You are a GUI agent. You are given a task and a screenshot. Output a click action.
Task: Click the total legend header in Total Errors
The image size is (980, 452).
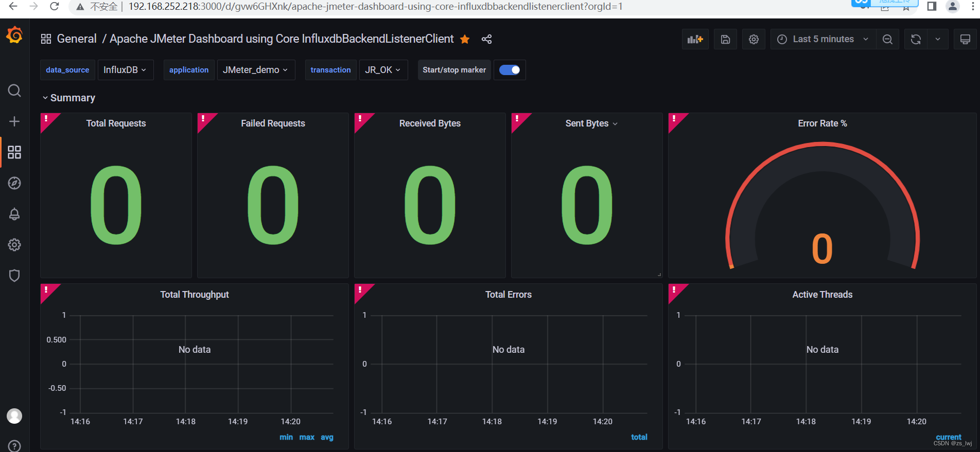pos(639,437)
